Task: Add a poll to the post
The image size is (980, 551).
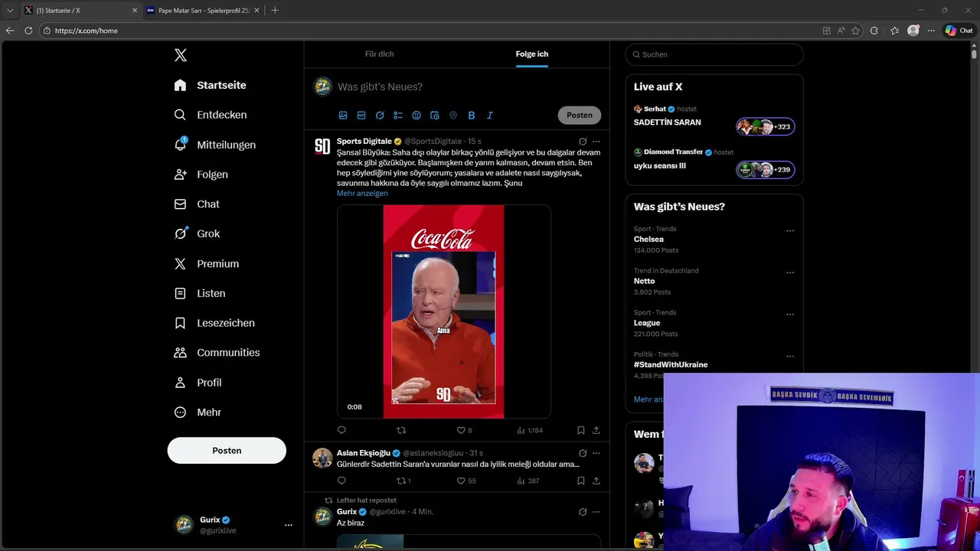Action: tap(398, 116)
